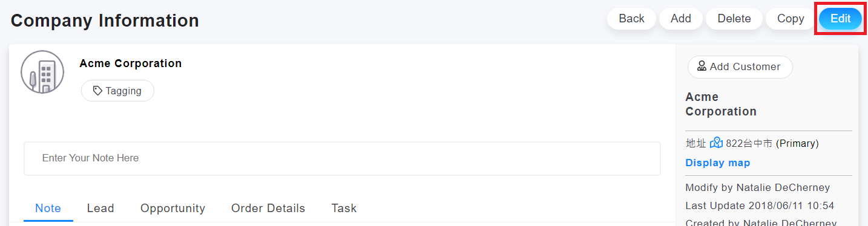
Task: Switch to the Opportunity tab
Action: (173, 208)
